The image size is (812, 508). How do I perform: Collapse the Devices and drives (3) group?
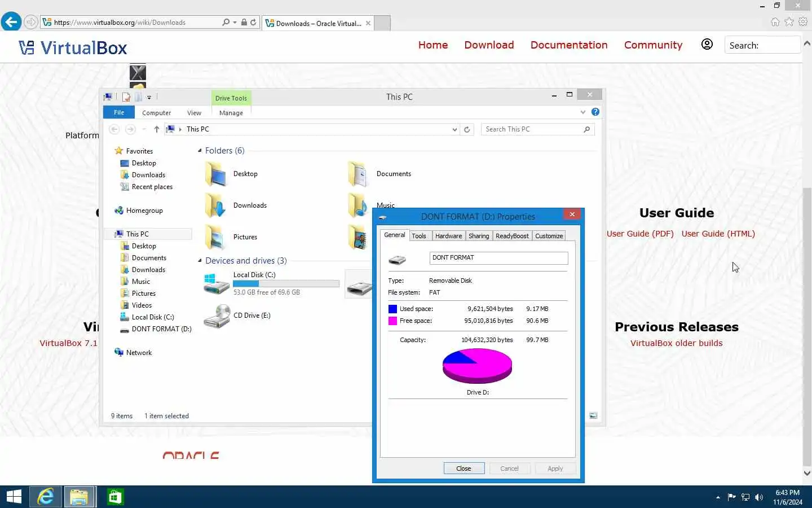pos(200,261)
